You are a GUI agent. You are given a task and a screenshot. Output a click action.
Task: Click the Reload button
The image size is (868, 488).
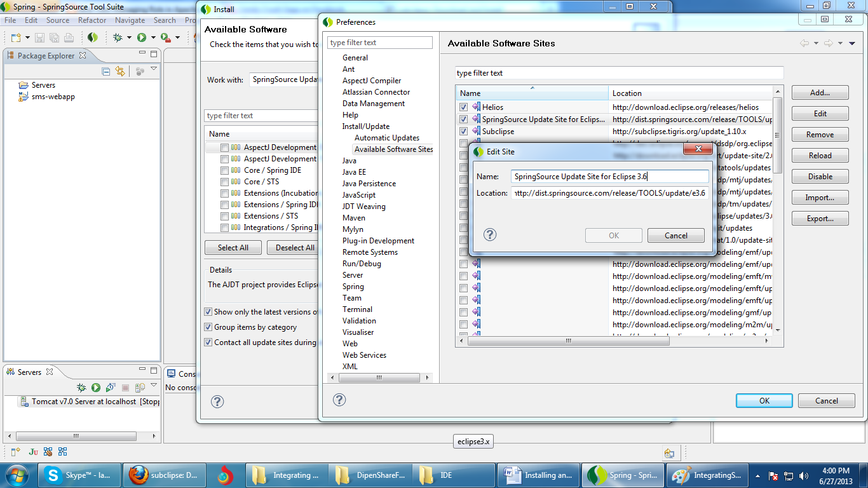820,156
